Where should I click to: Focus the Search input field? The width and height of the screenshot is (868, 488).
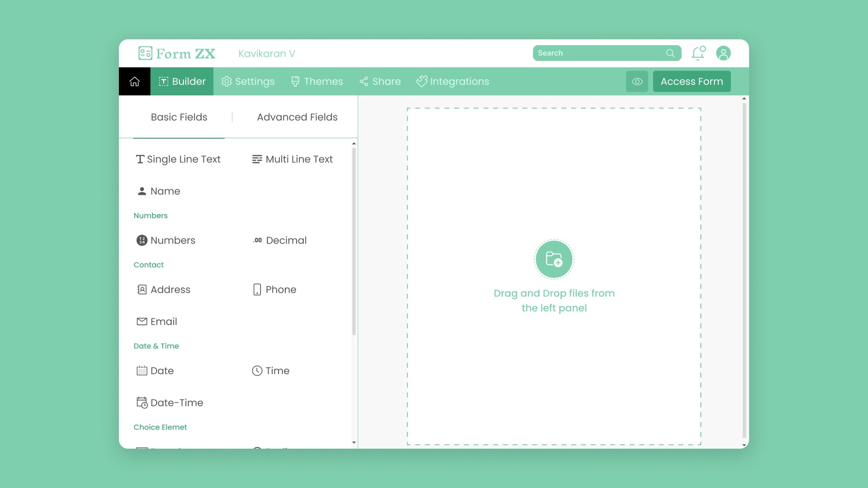click(597, 53)
